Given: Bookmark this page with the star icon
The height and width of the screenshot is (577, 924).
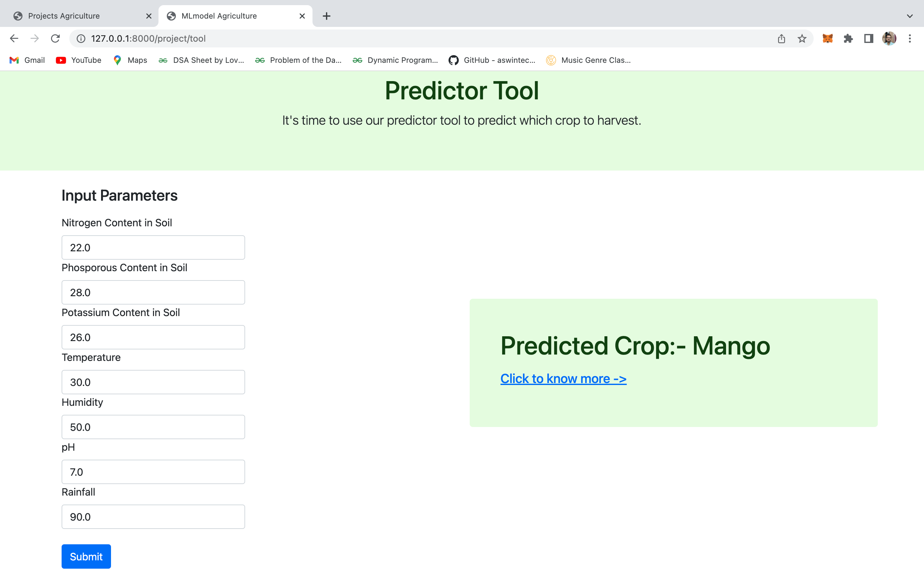Looking at the screenshot, I should coord(801,38).
